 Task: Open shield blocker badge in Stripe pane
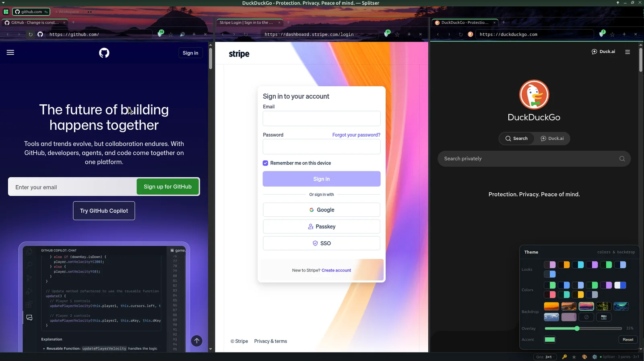(387, 34)
